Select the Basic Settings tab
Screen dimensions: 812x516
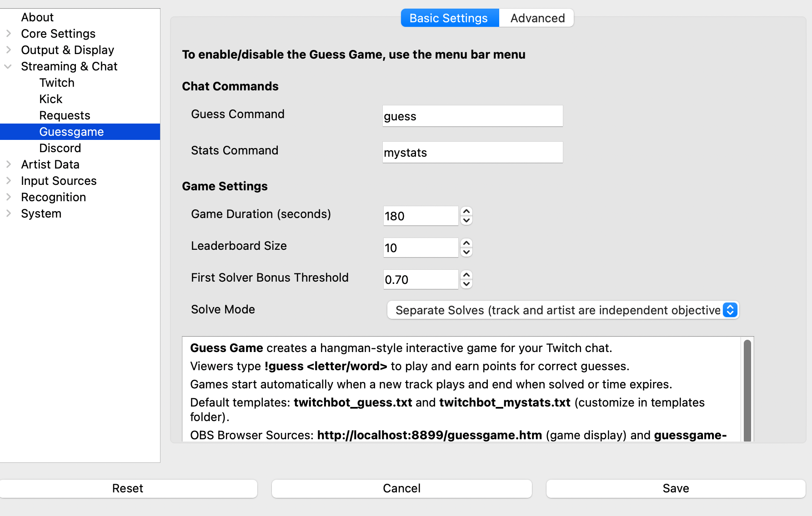[x=449, y=18]
